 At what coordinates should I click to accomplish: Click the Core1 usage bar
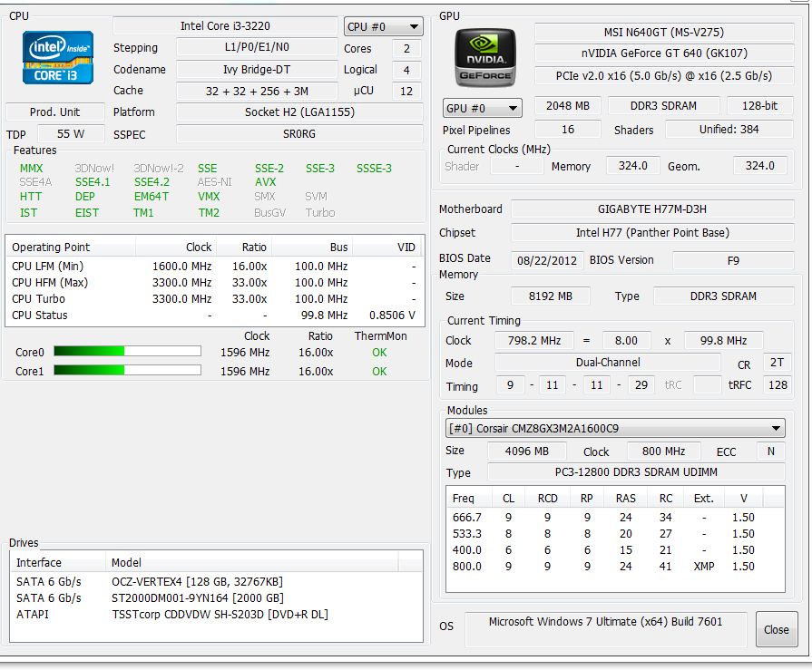(127, 370)
